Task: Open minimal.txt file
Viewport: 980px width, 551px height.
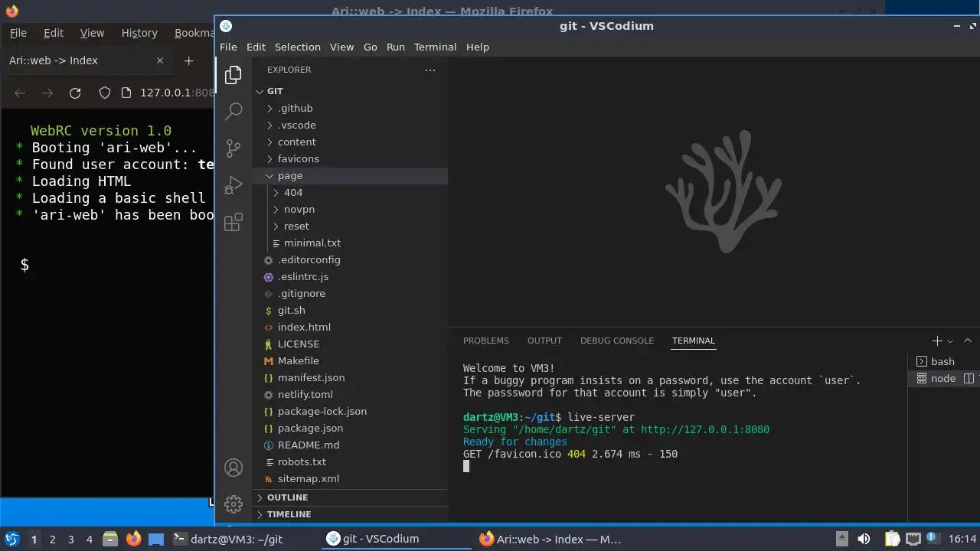Action: [350, 243]
